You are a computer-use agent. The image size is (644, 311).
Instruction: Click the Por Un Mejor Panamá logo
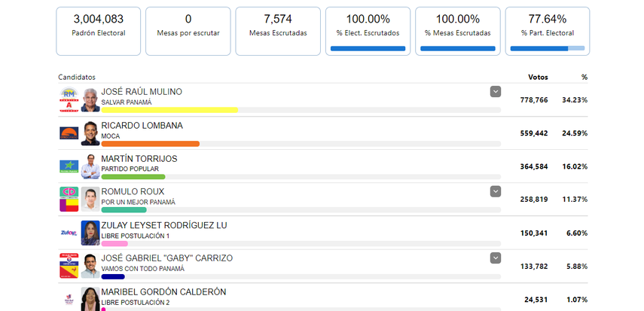pos(69,200)
